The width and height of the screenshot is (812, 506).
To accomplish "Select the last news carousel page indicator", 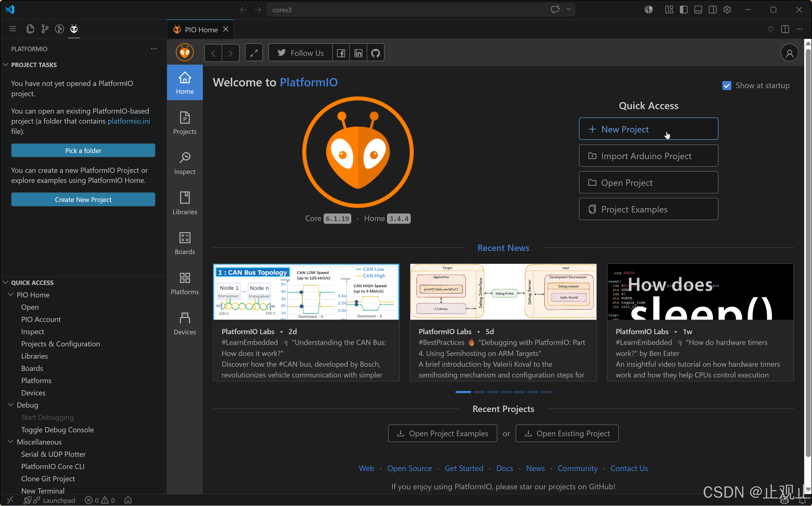I will pyautogui.click(x=545, y=392).
